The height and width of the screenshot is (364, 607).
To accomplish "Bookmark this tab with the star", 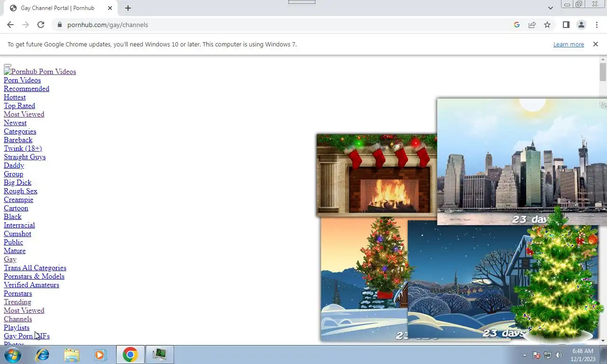I will click(x=547, y=25).
